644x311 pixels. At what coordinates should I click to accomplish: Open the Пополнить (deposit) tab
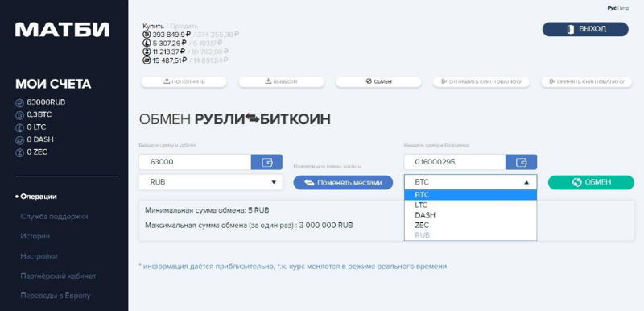(184, 81)
